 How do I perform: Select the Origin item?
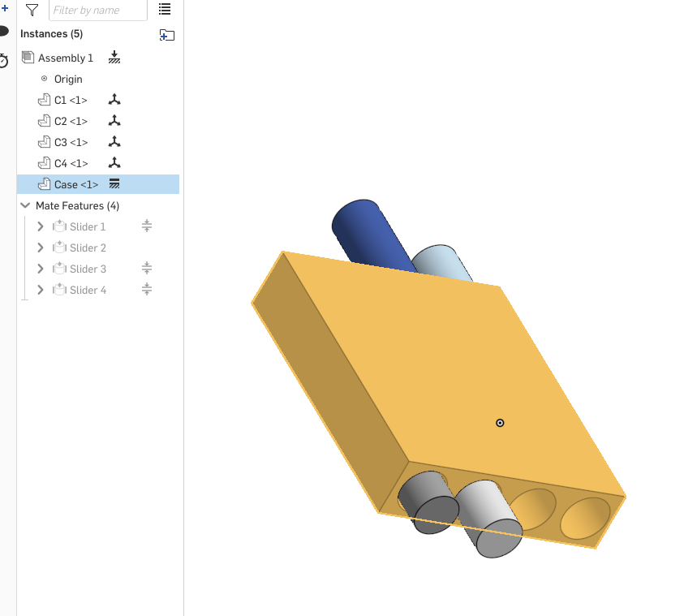point(68,79)
